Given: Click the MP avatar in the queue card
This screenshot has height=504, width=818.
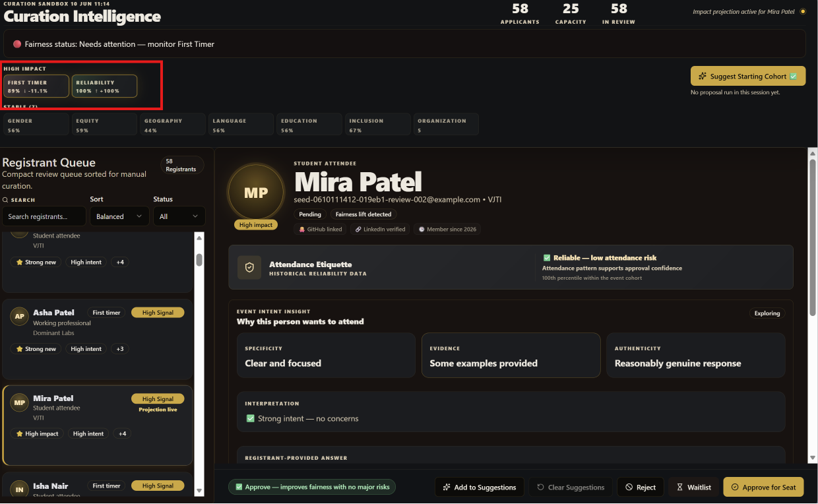Looking at the screenshot, I should point(20,402).
